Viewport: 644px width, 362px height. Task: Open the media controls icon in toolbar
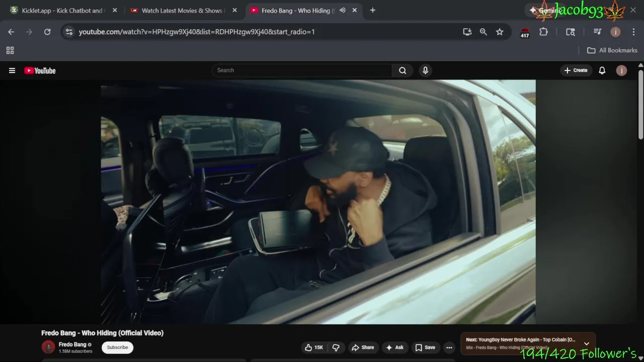pyautogui.click(x=597, y=32)
